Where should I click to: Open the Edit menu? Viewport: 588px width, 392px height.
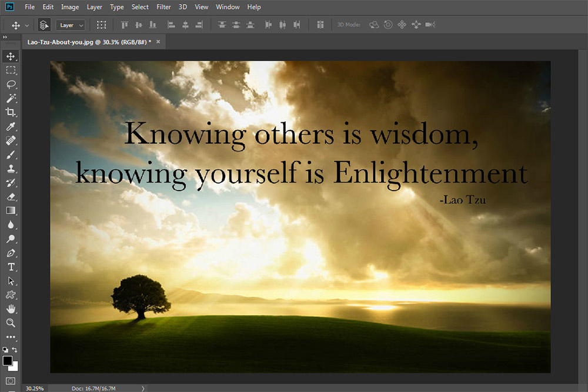(x=48, y=6)
